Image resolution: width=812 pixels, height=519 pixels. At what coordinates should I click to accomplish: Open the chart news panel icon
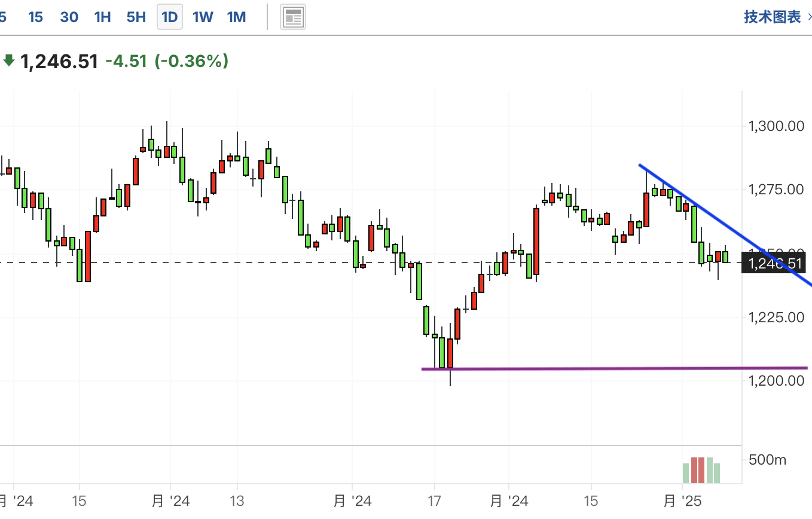click(293, 17)
